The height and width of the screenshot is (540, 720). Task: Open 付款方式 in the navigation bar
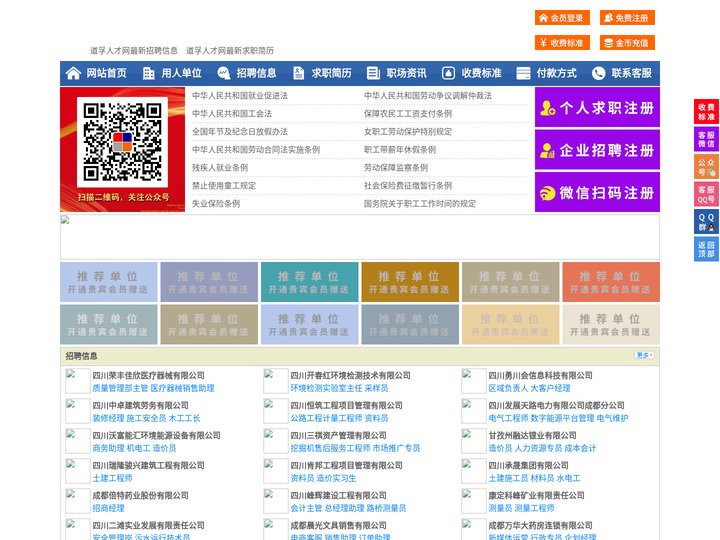click(x=557, y=73)
